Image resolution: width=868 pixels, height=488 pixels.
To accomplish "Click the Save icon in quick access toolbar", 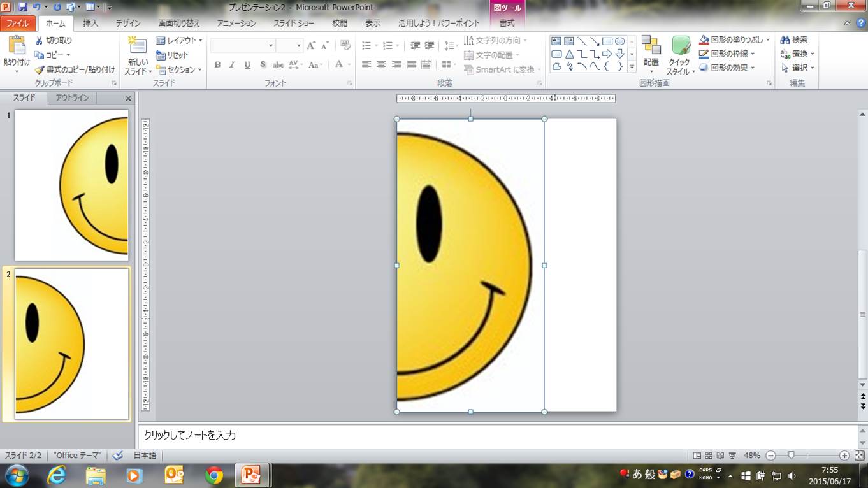I will pos(23,7).
